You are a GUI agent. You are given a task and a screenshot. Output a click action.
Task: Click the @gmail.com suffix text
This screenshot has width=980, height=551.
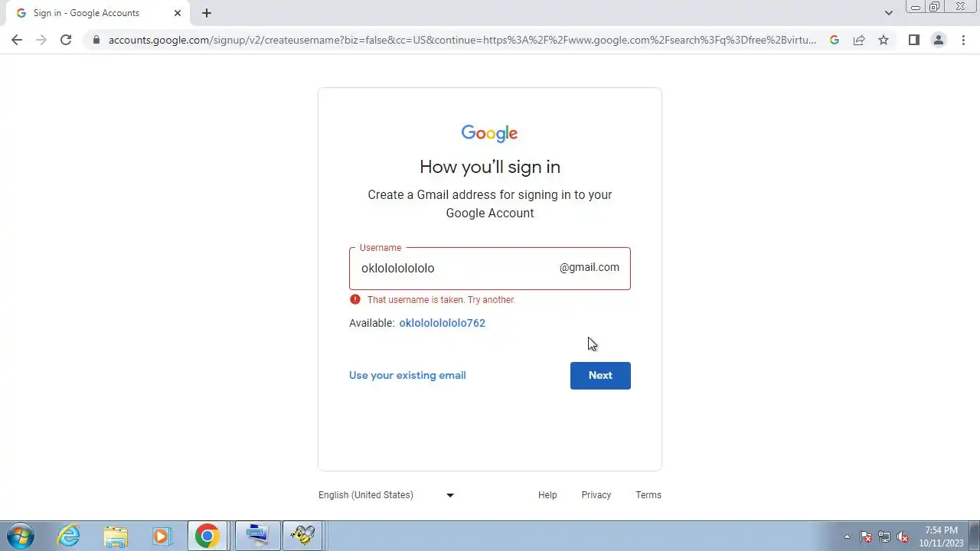pos(589,267)
